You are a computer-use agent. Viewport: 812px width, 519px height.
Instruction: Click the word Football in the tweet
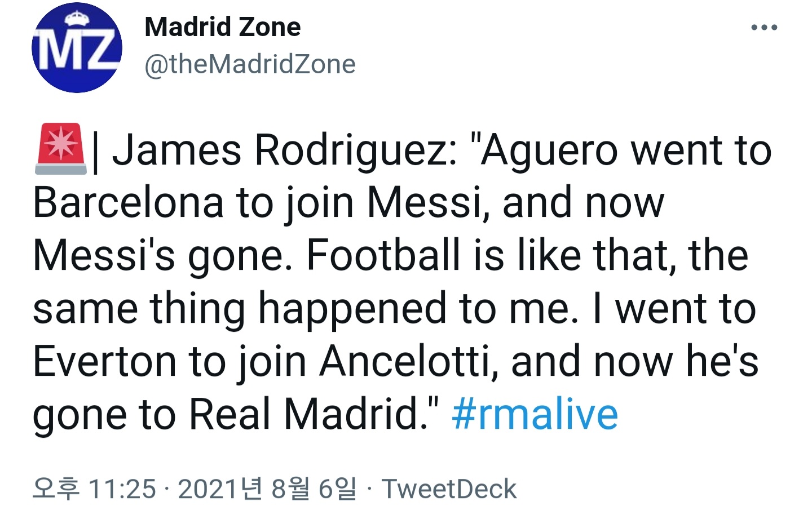pyautogui.click(x=383, y=256)
